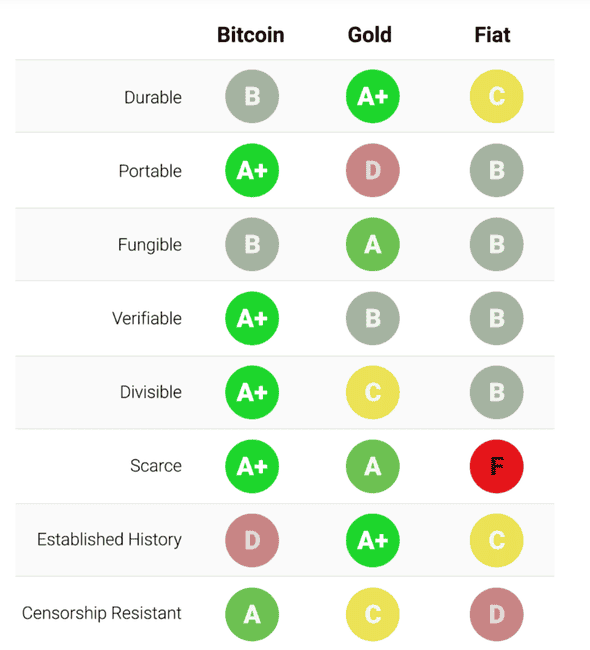Select Bitcoin's A badge for Censorship Resistant
The image size is (590, 650).
pyautogui.click(x=252, y=614)
